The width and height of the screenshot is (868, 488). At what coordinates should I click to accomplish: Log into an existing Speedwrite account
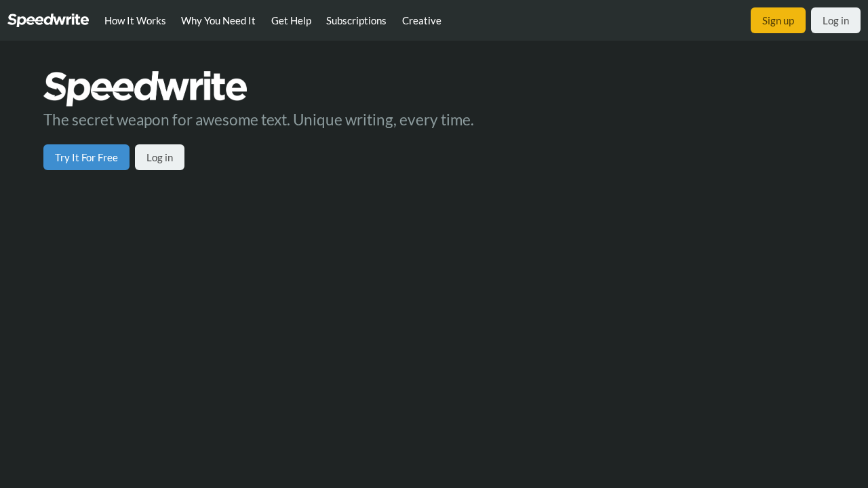point(835,20)
